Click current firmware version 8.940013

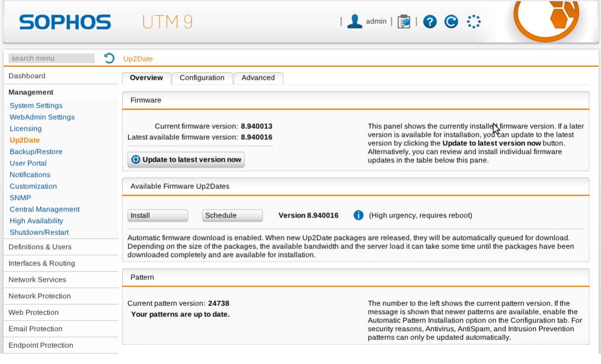click(x=256, y=126)
